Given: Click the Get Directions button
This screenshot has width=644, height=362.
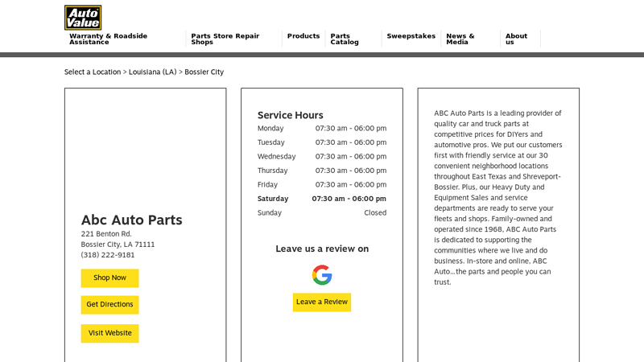Looking at the screenshot, I should point(109,305).
